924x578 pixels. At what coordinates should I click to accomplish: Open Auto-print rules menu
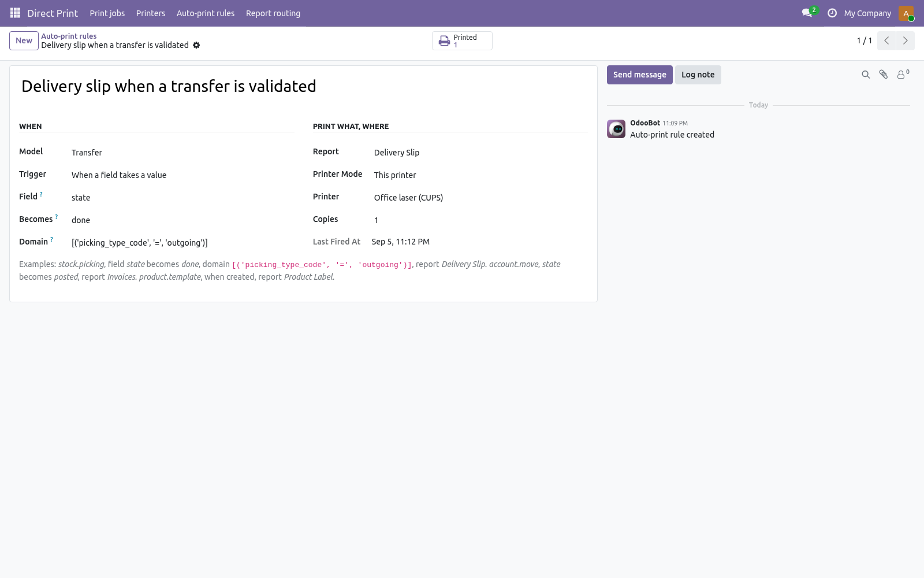point(206,13)
